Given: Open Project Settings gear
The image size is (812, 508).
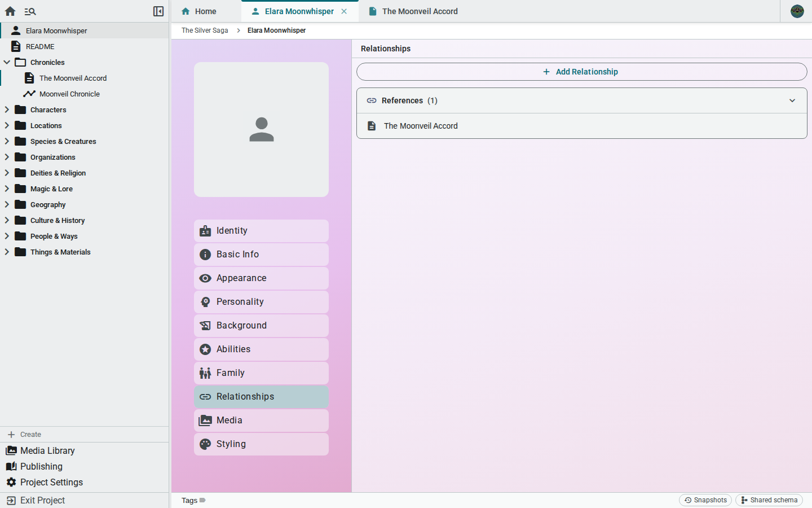Looking at the screenshot, I should (11, 482).
